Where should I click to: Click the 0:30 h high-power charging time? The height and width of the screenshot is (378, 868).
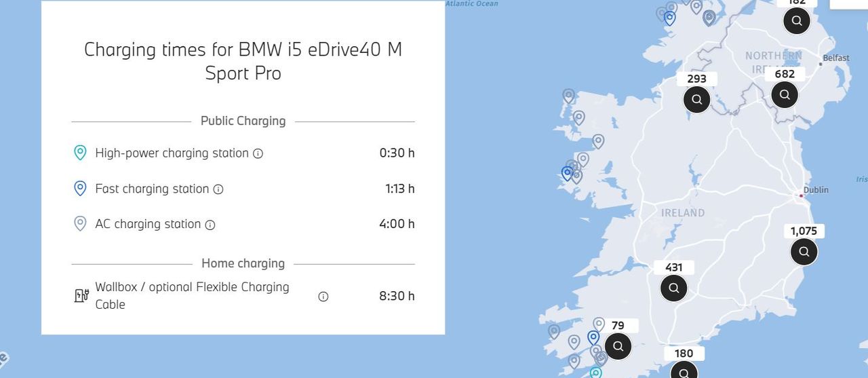click(x=397, y=153)
